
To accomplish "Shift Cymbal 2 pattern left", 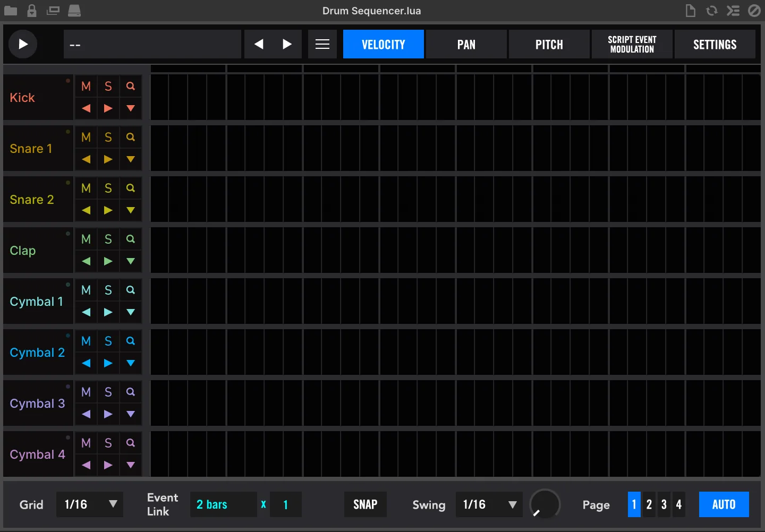I will pos(86,363).
